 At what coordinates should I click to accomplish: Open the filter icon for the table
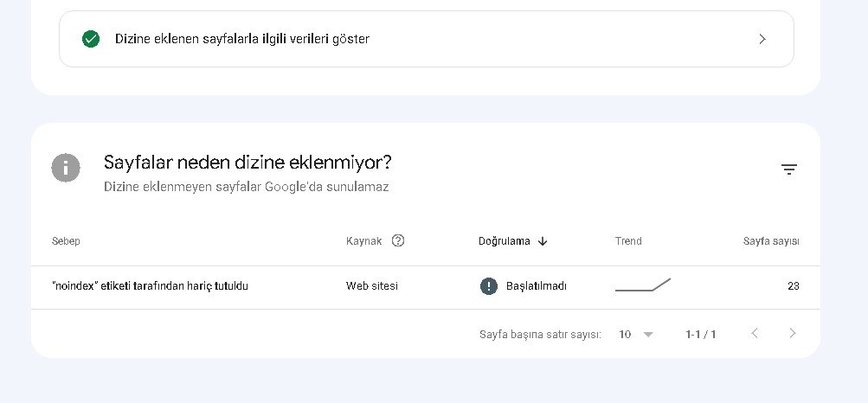(789, 170)
